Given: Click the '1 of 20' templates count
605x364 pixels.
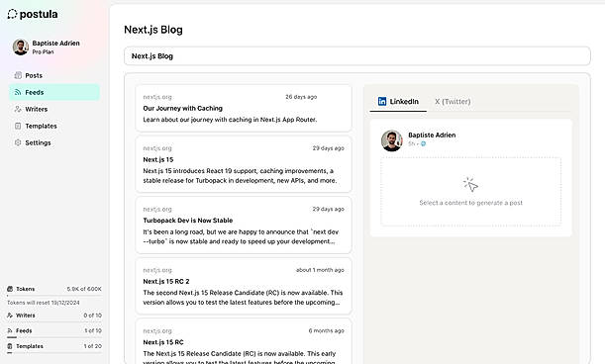Looking at the screenshot, I should pos(93,346).
